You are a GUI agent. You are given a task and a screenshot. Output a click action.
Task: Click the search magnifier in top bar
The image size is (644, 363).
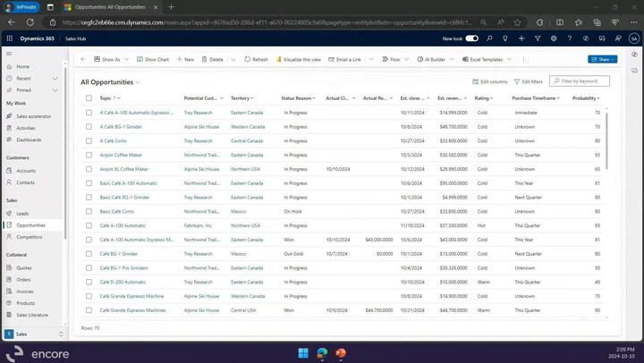tap(489, 38)
